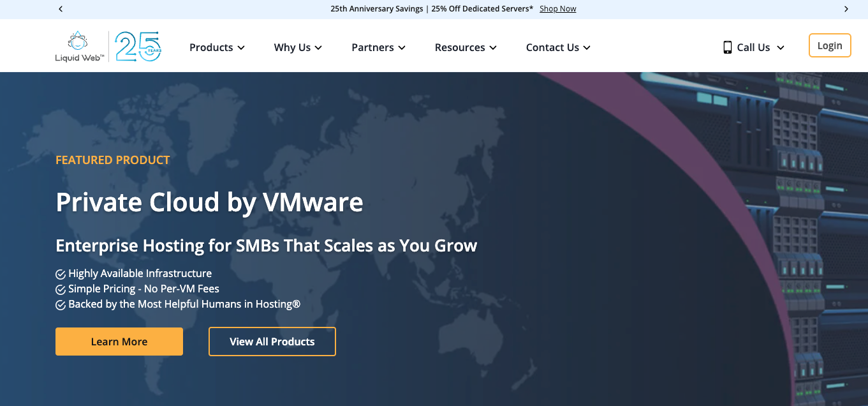The height and width of the screenshot is (406, 868).
Task: Click the 'FEATURED PRODUCT' label
Action: (x=113, y=160)
